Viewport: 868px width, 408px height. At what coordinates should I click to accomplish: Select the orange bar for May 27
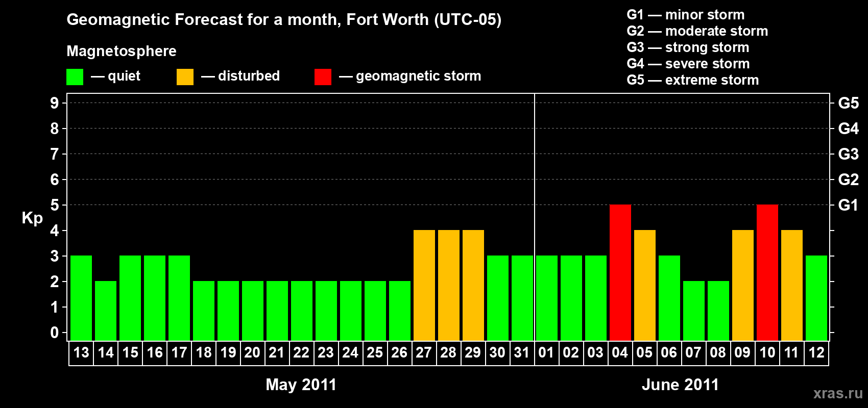(424, 285)
